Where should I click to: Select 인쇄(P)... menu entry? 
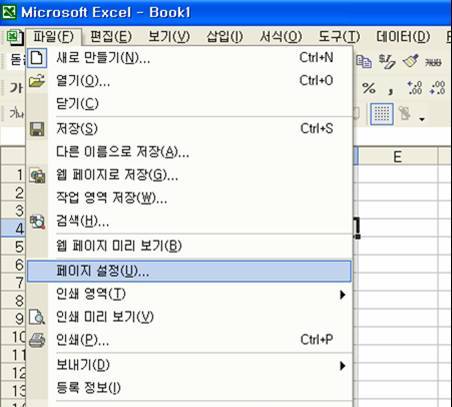tap(189, 340)
